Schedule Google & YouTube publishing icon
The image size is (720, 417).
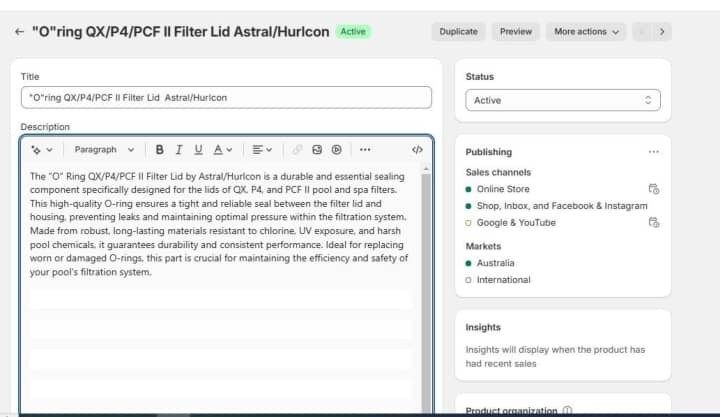click(x=654, y=223)
